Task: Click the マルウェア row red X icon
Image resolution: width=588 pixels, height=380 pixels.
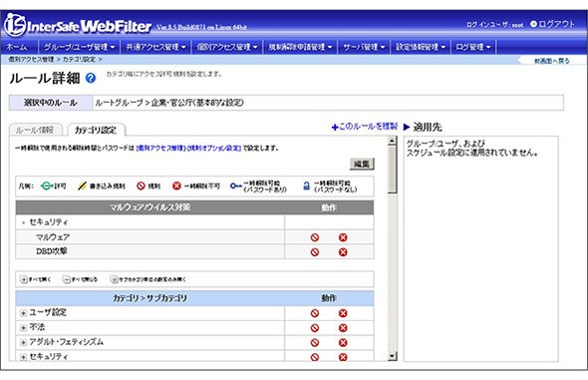Action: (343, 237)
